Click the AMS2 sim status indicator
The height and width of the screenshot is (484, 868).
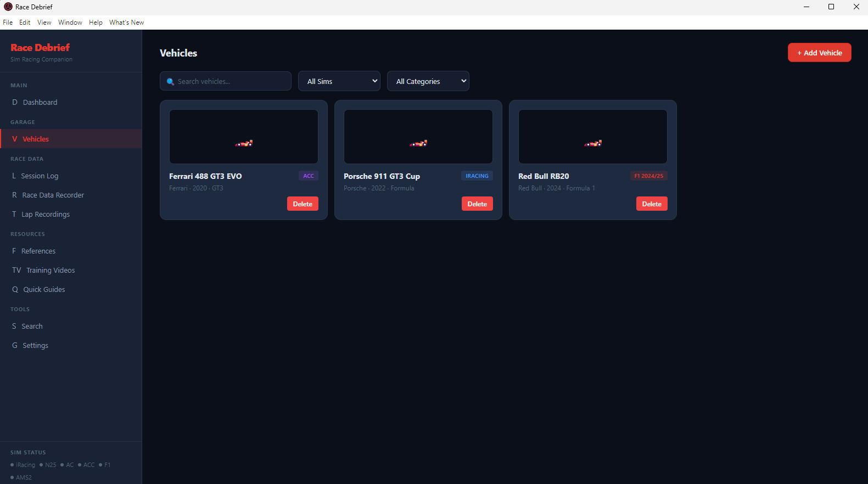pyautogui.click(x=21, y=477)
